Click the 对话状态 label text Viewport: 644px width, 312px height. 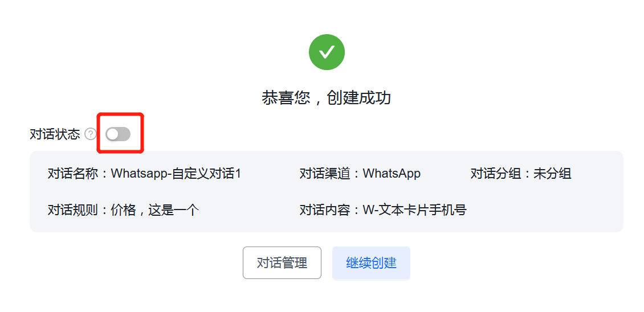(55, 134)
